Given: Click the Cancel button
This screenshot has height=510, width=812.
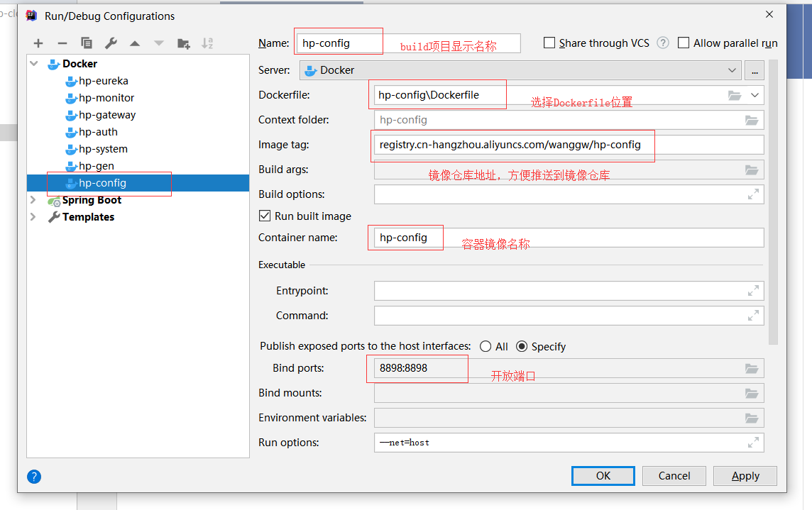Looking at the screenshot, I should pyautogui.click(x=674, y=476).
